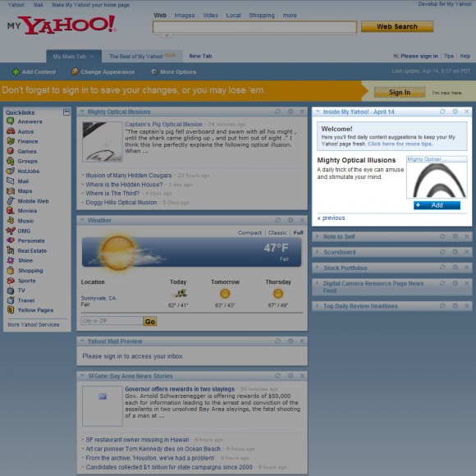The height and width of the screenshot is (476, 476).
Task: Switch weather view to Compact
Action: click(249, 233)
